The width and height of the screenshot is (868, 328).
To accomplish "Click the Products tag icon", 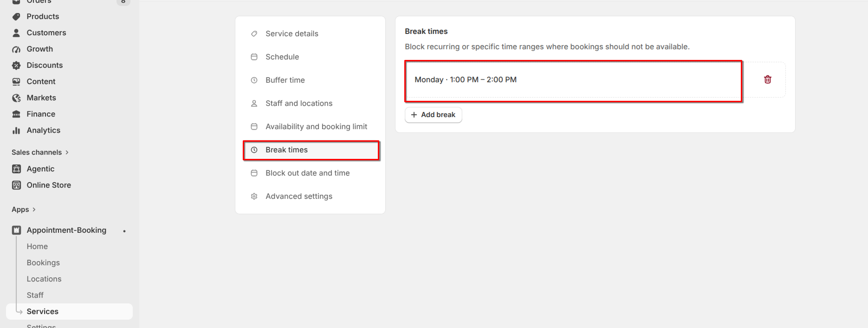I will click(16, 16).
